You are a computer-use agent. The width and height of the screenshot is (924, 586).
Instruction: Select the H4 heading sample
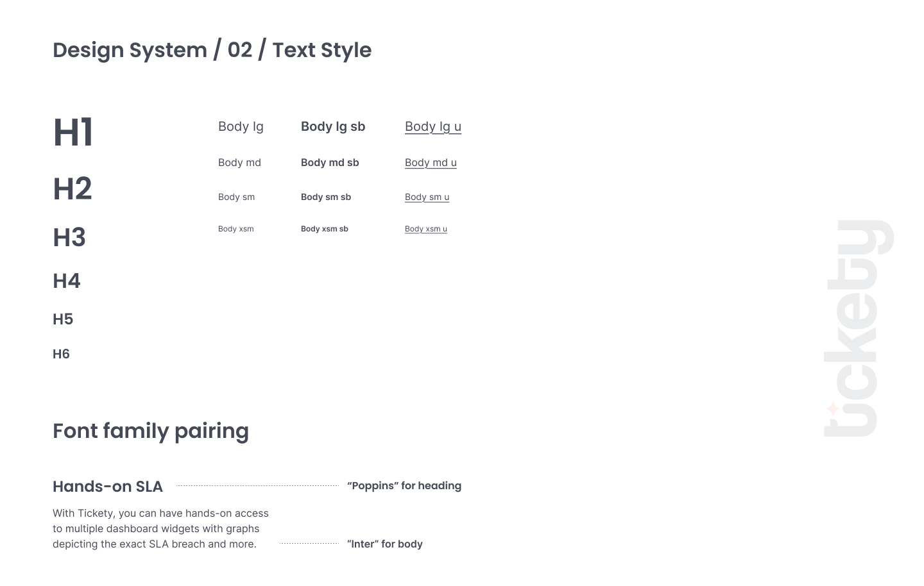point(67,281)
